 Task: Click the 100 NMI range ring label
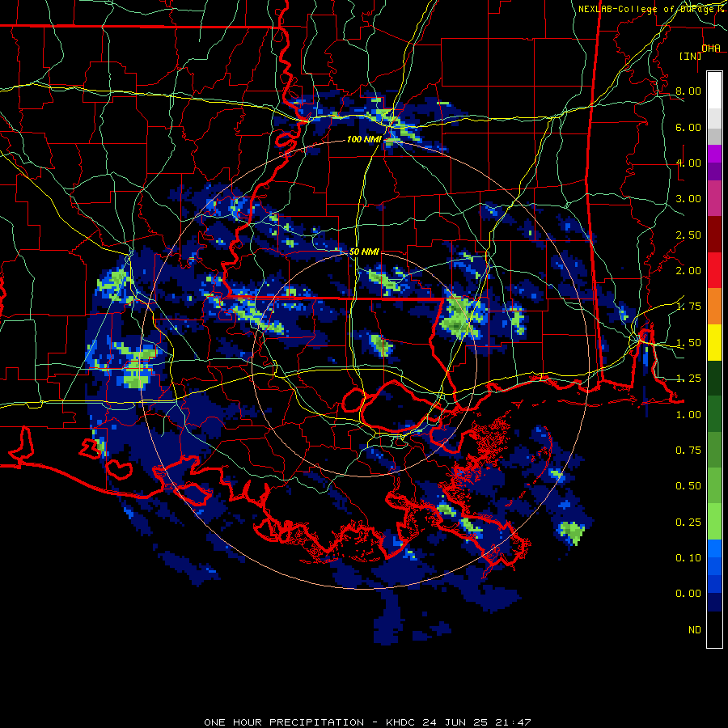363,139
